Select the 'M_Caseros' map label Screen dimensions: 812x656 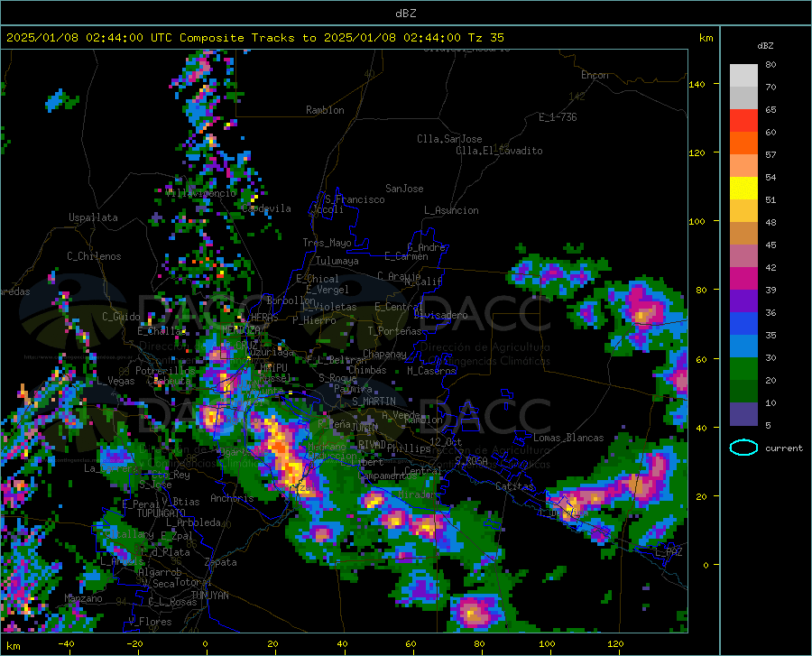pos(431,371)
